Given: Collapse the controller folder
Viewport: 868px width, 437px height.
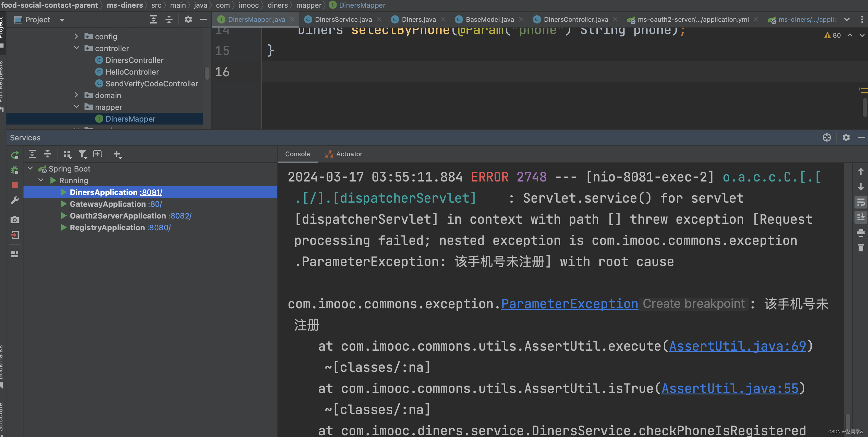Looking at the screenshot, I should click(77, 48).
